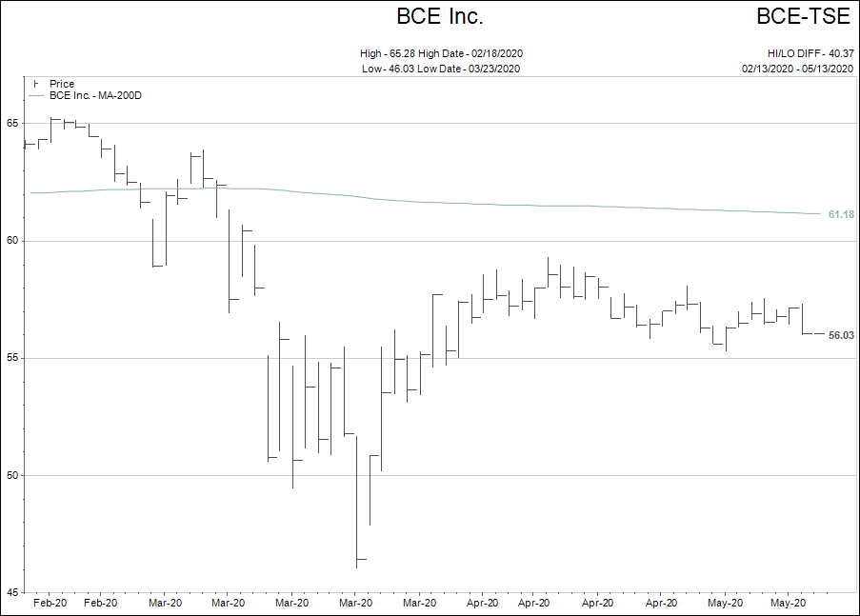
Task: Click the High 65.28 high date text
Action: point(440,53)
